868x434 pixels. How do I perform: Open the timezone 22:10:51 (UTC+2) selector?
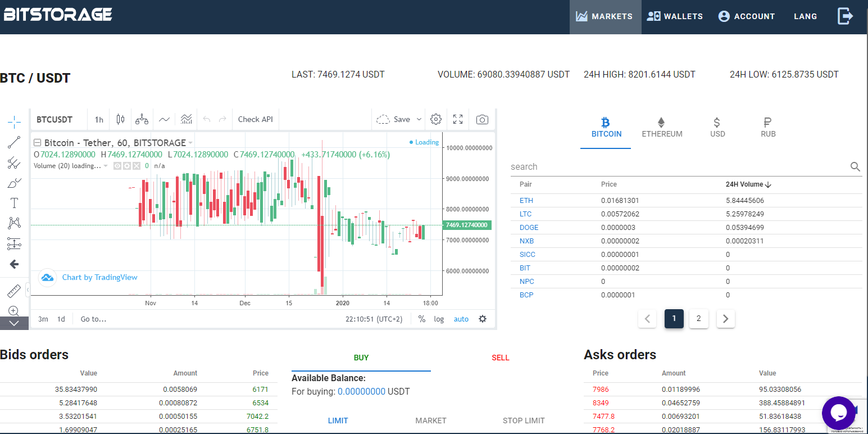pos(374,319)
